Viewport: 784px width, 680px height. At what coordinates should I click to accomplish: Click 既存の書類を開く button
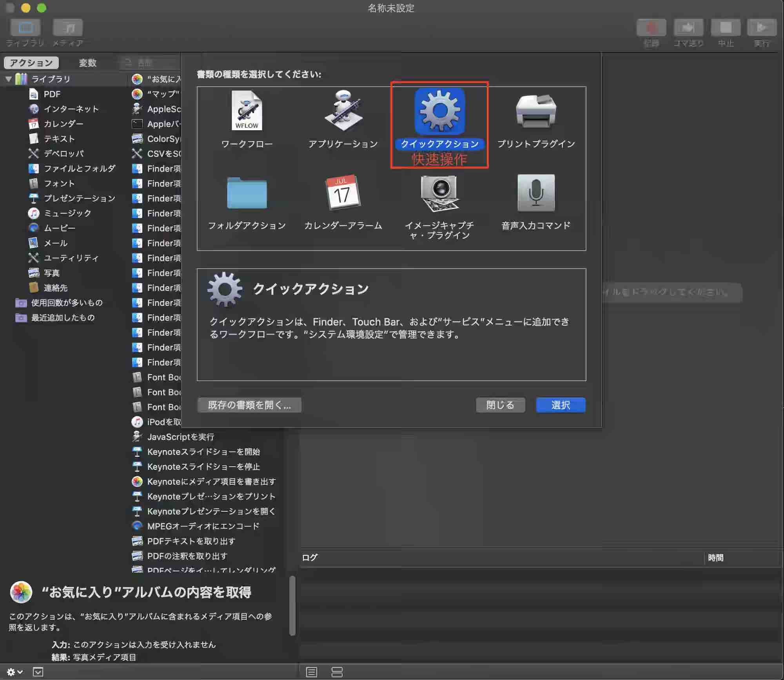(249, 405)
